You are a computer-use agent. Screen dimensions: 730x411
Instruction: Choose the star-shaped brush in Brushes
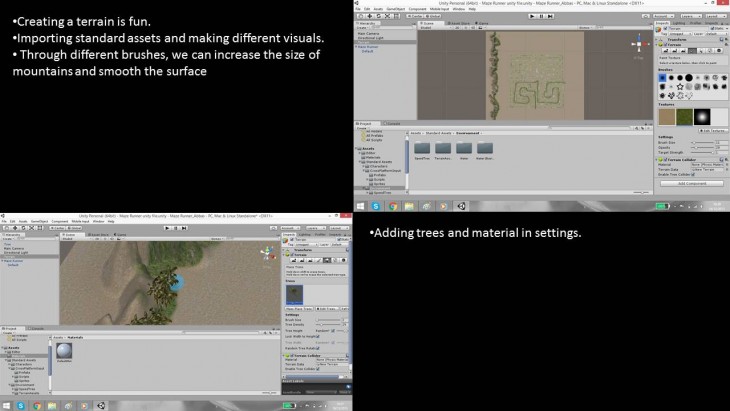click(681, 87)
